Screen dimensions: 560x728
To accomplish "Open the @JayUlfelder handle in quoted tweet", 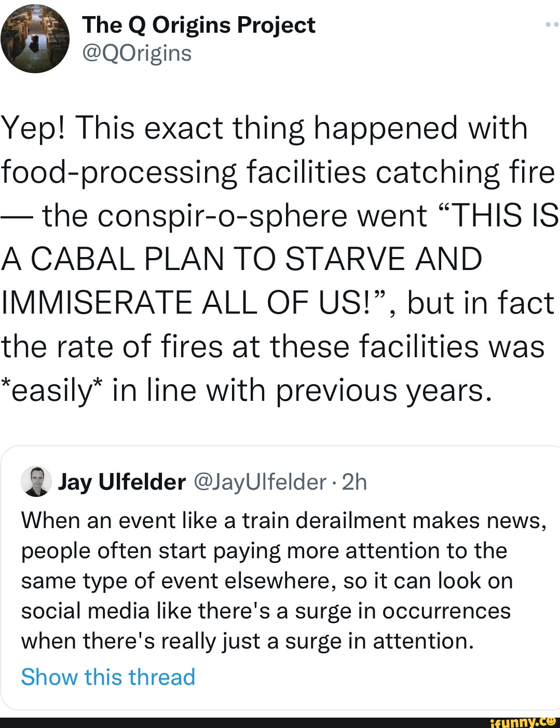I will click(x=259, y=482).
